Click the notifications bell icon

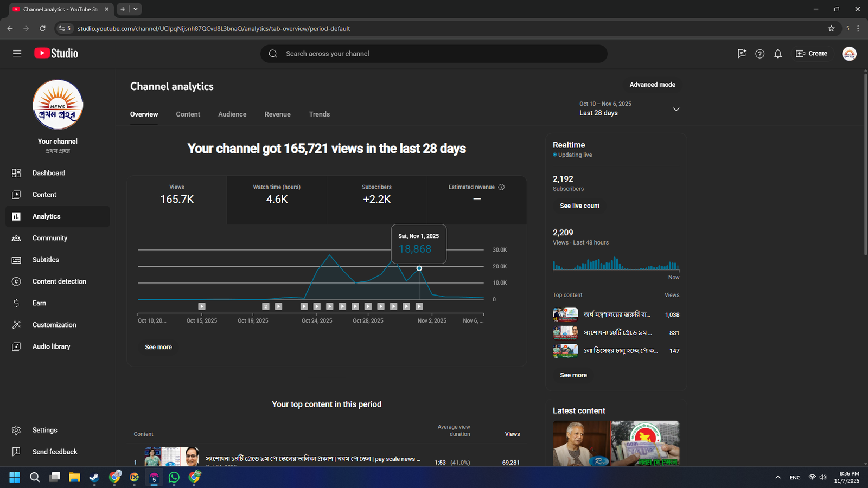778,54
